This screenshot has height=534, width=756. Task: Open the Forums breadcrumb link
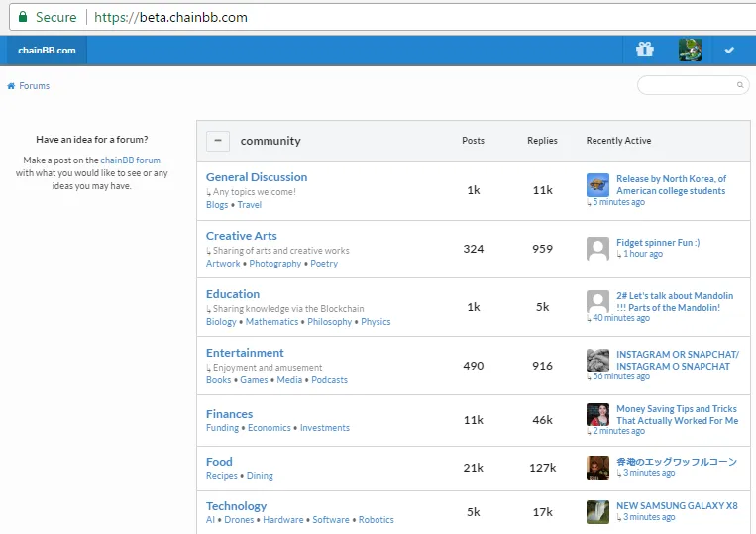35,86
